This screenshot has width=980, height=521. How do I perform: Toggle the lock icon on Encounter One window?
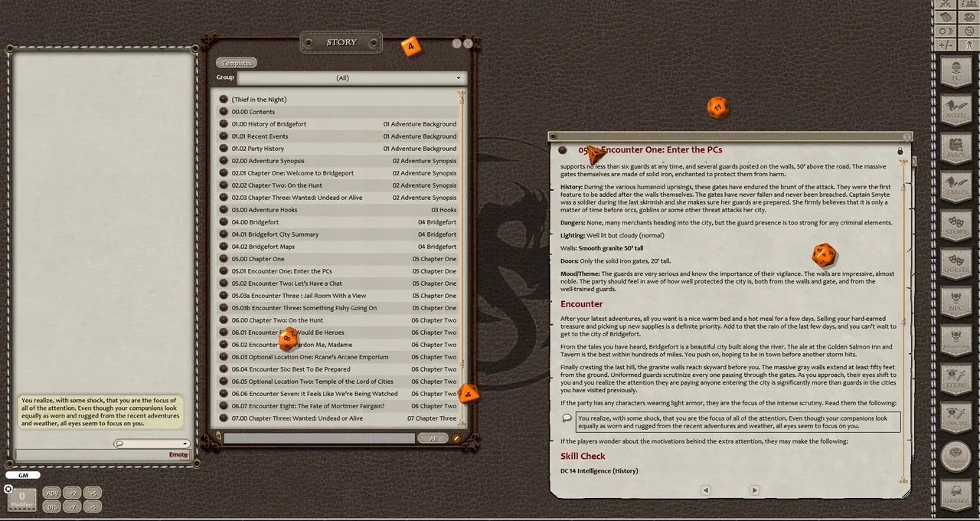tap(900, 151)
